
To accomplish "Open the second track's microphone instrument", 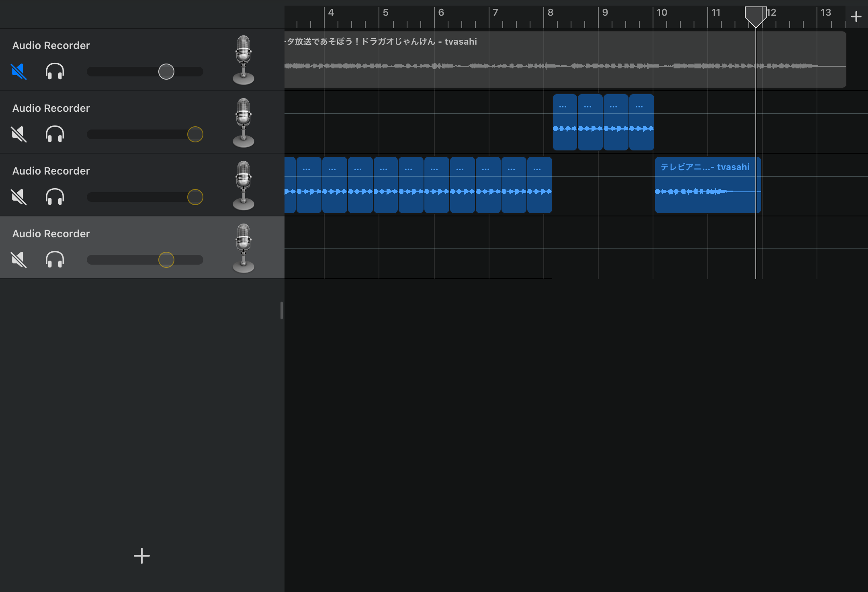I will coord(243,123).
